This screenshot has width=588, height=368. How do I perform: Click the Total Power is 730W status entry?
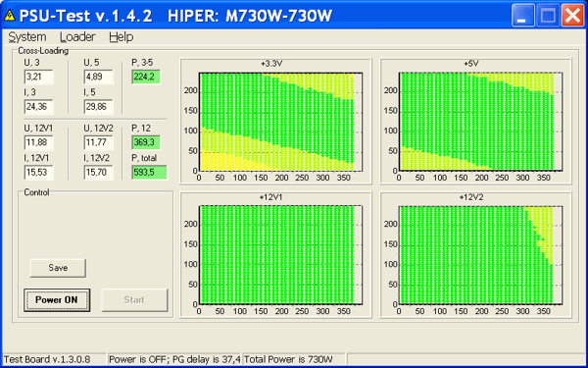coord(294,359)
